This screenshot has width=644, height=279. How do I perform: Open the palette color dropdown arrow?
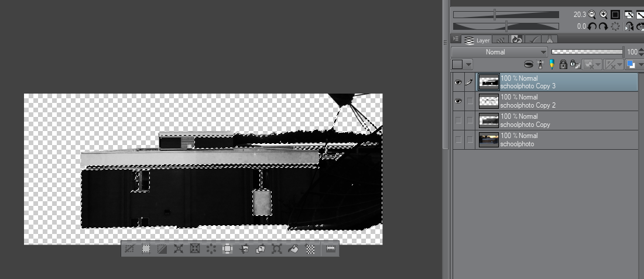468,64
